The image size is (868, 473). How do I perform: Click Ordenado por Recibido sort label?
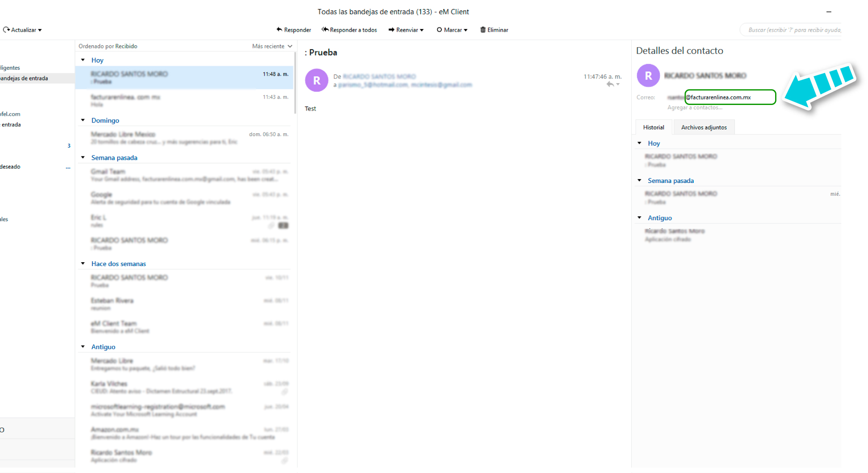tap(108, 46)
